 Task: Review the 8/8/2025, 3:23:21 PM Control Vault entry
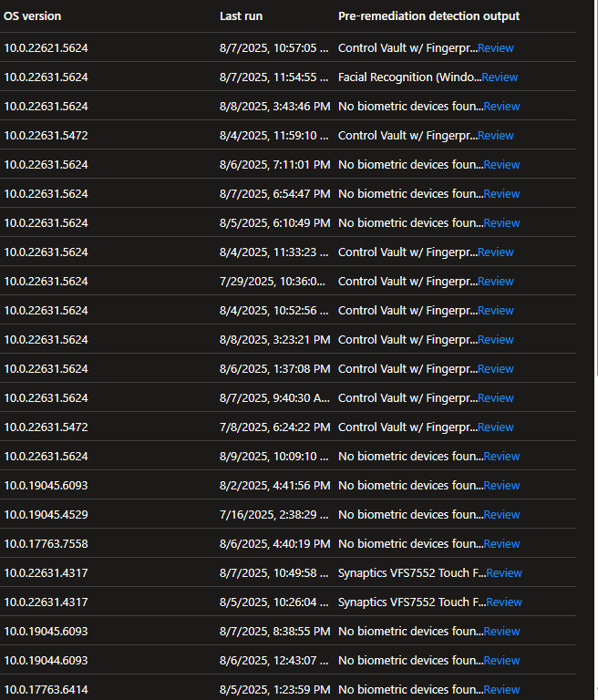click(x=496, y=340)
